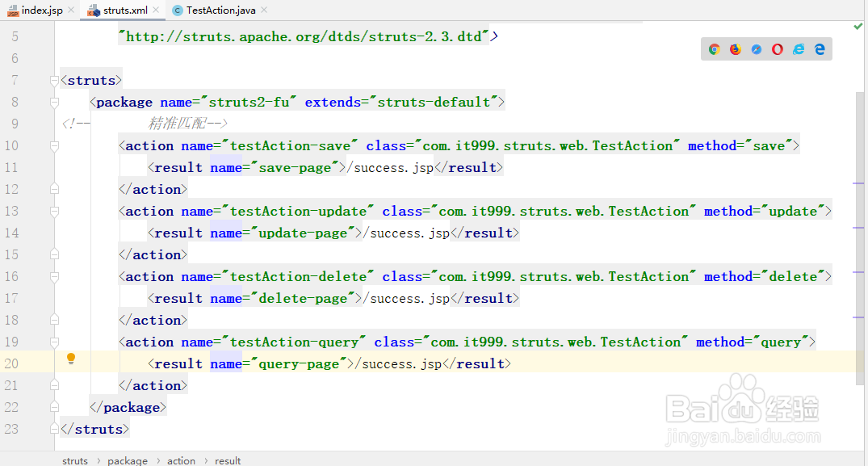868x466 pixels.
Task: Select the package breadcrumb
Action: pyautogui.click(x=128, y=460)
